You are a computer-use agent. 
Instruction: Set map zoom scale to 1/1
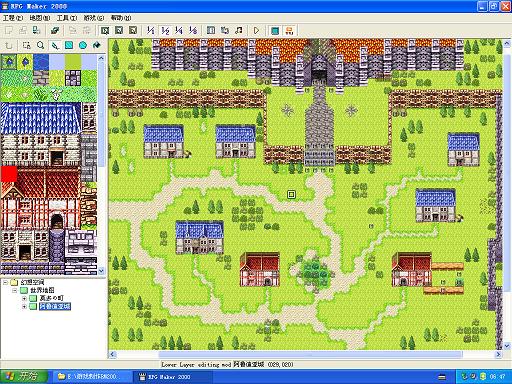pos(151,31)
